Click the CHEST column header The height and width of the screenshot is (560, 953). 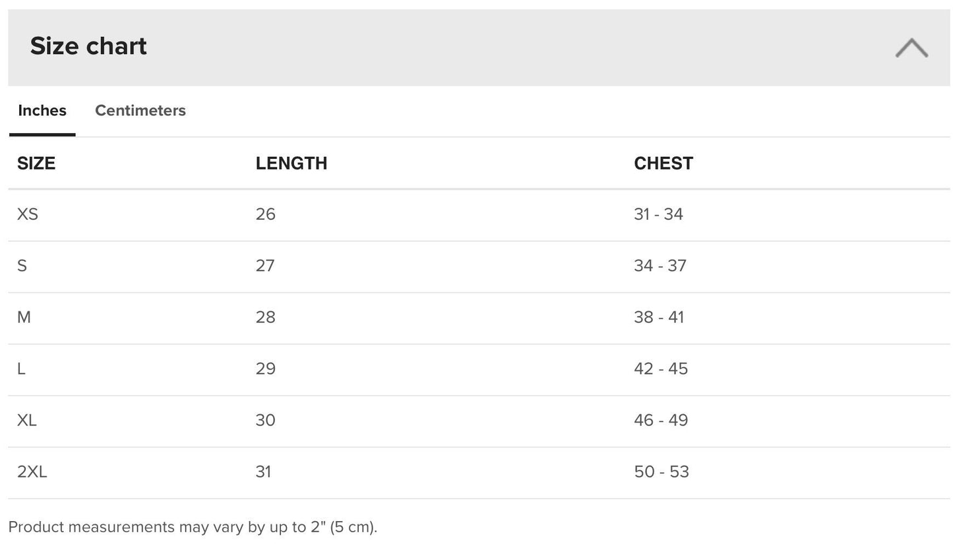click(x=663, y=164)
